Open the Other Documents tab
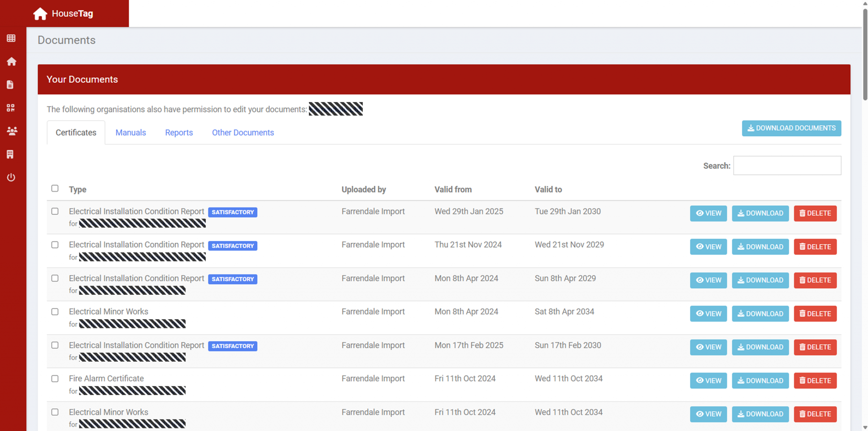The width and height of the screenshot is (868, 431). [243, 132]
